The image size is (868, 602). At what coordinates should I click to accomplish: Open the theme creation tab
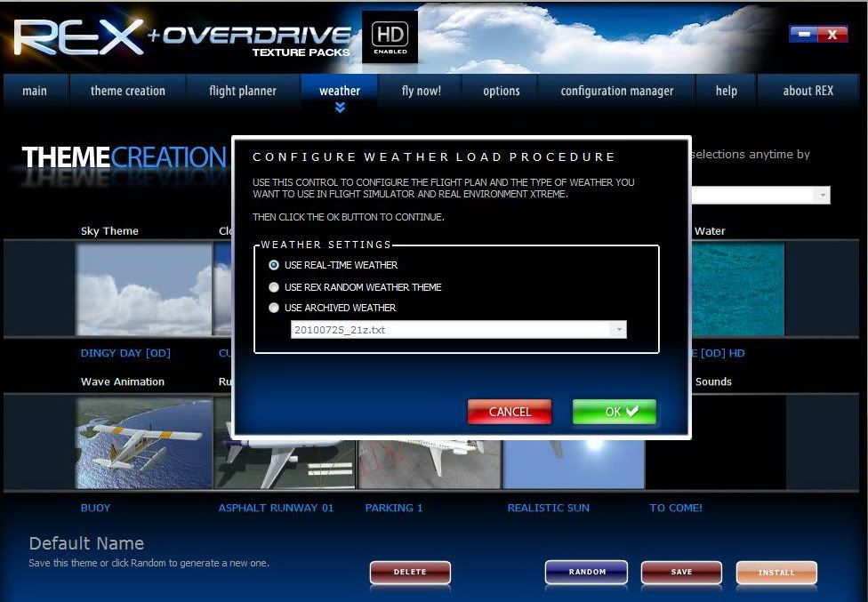(127, 91)
